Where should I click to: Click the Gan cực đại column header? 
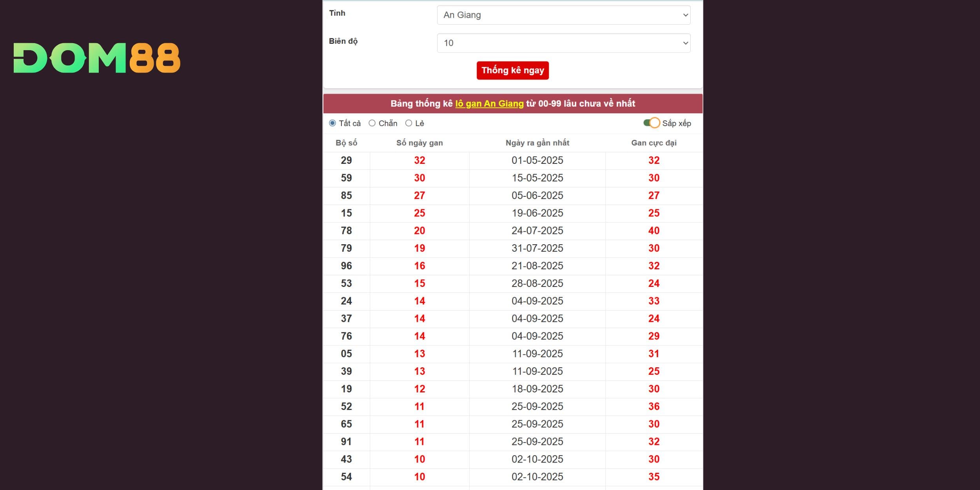pos(653,143)
